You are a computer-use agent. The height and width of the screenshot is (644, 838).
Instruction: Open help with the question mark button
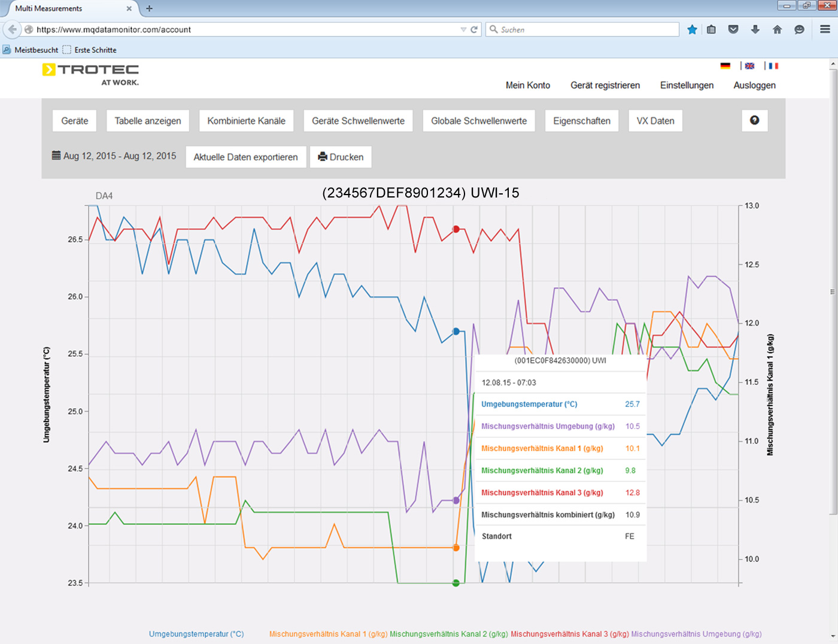click(x=754, y=120)
